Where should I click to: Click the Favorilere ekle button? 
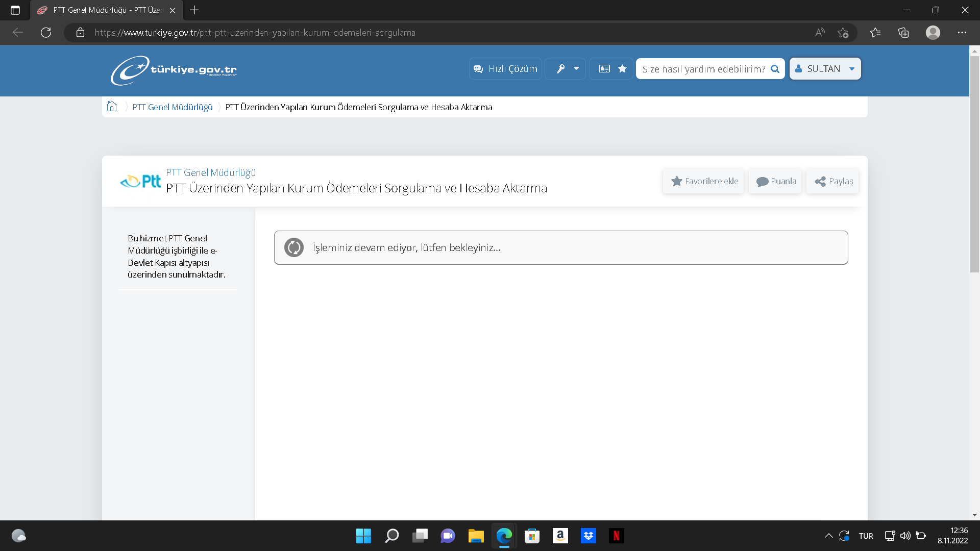704,181
